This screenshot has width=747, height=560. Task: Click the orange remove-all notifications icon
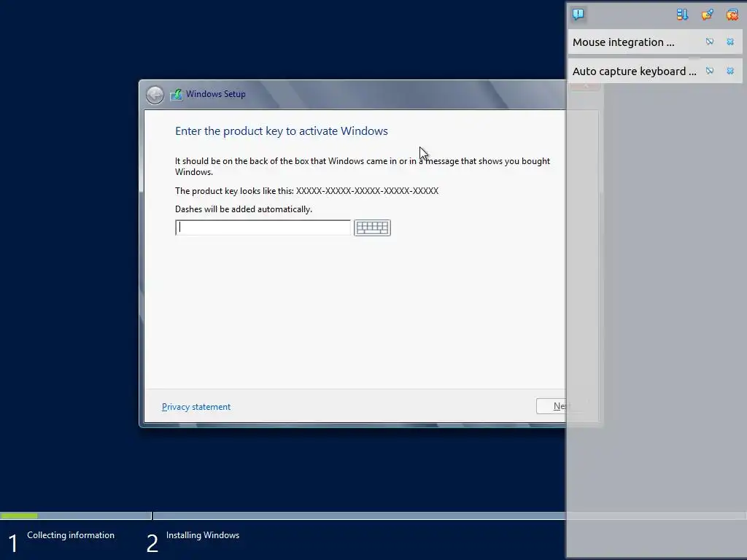(732, 15)
